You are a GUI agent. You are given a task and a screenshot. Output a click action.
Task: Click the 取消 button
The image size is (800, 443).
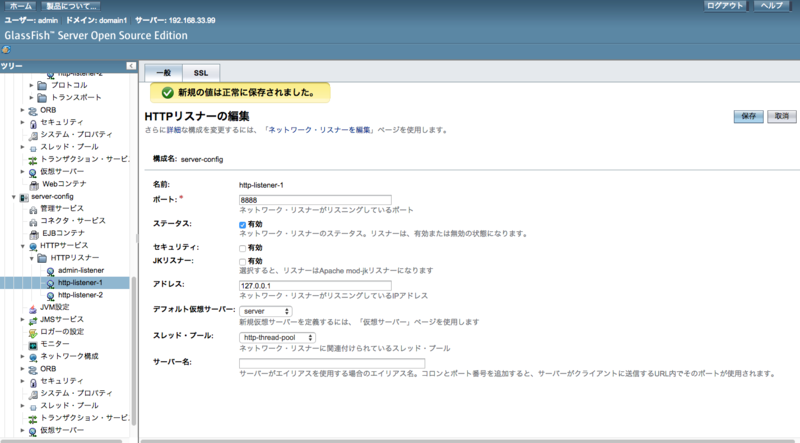point(782,116)
